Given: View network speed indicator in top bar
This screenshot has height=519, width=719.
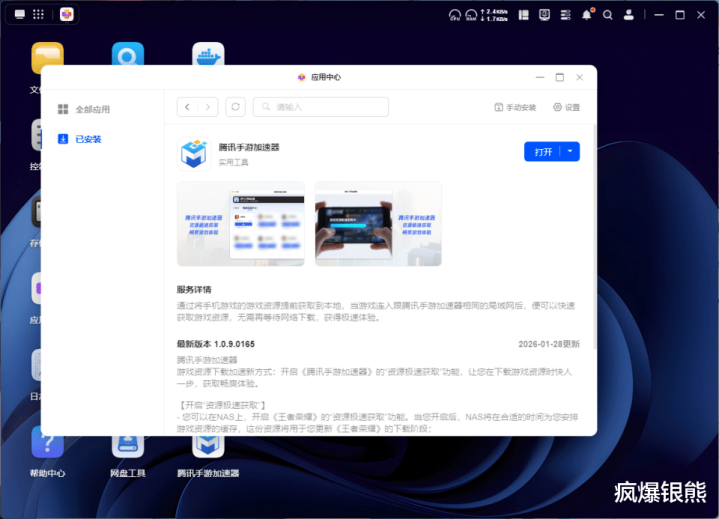Looking at the screenshot, I should pyautogui.click(x=494, y=15).
